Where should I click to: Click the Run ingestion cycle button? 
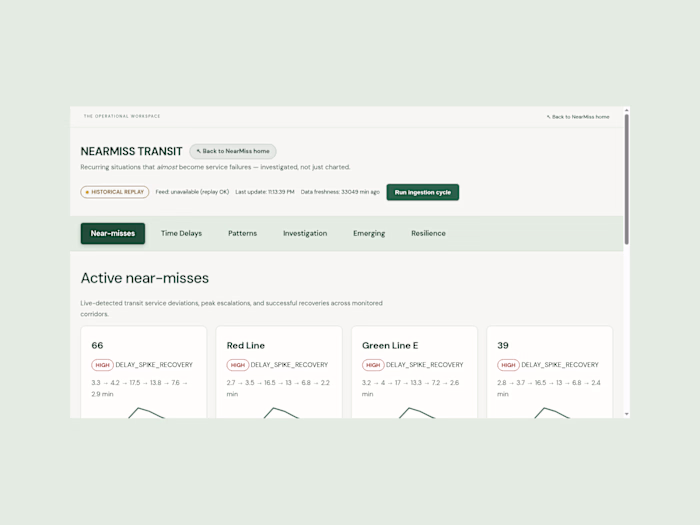[x=422, y=192]
